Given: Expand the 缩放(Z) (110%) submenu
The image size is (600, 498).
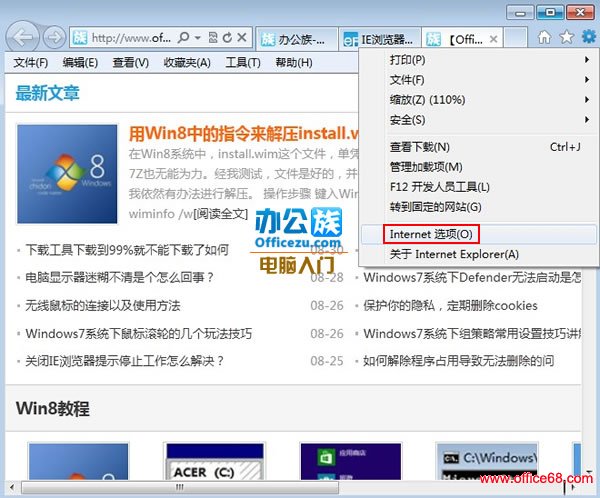Looking at the screenshot, I should tap(479, 100).
